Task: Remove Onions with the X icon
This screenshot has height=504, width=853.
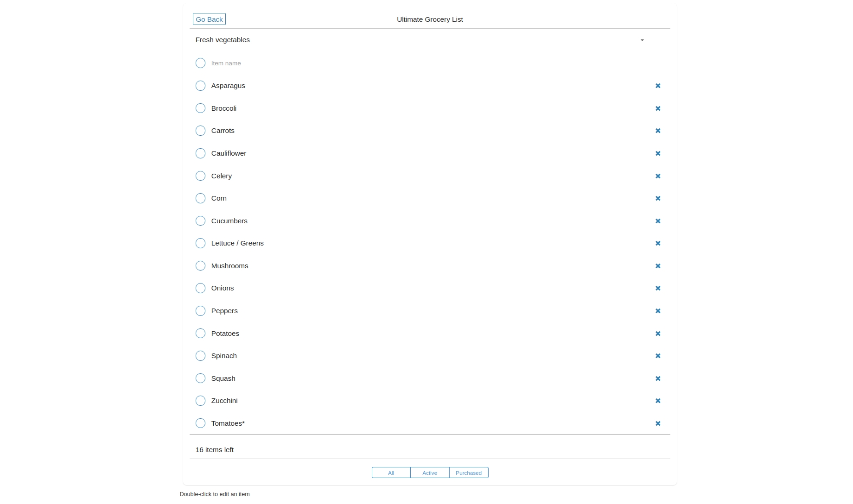Action: pos(657,288)
